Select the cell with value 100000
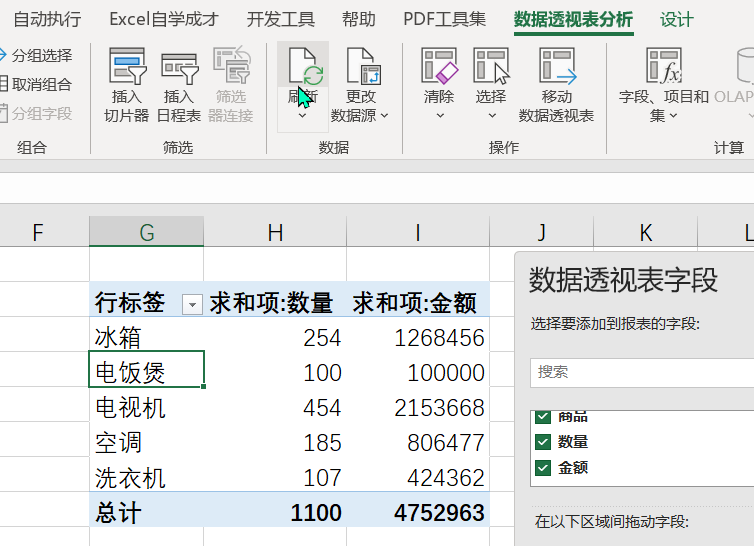The image size is (754, 546). 418,369
